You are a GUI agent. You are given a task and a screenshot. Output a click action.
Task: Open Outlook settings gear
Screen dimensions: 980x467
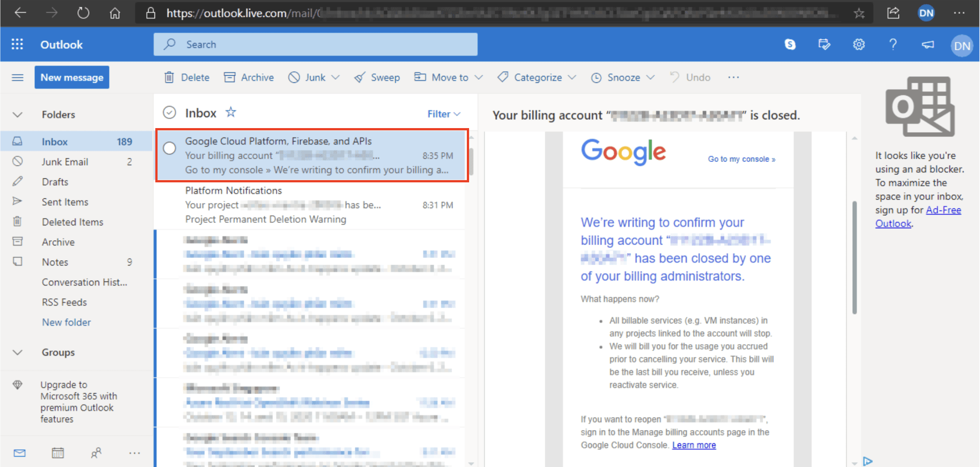(x=859, y=44)
